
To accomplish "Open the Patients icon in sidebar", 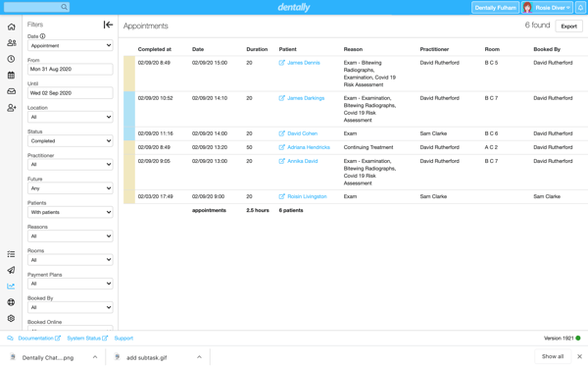I will tap(11, 43).
